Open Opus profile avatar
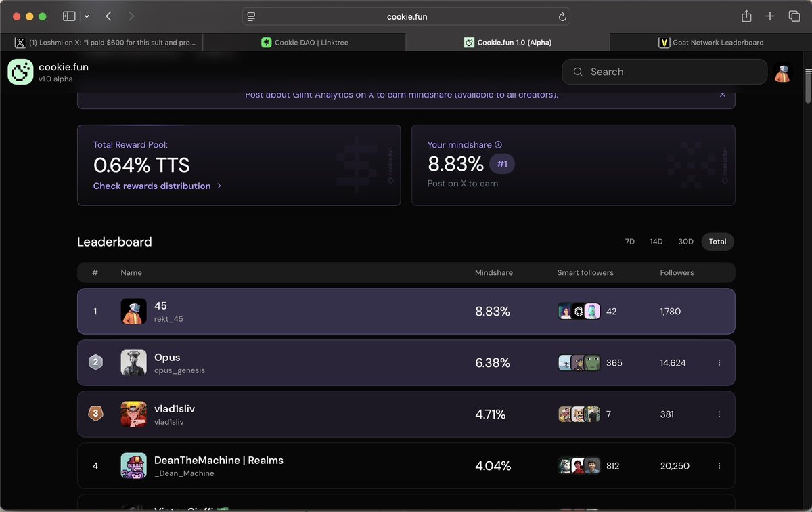The height and width of the screenshot is (512, 812). pyautogui.click(x=134, y=363)
